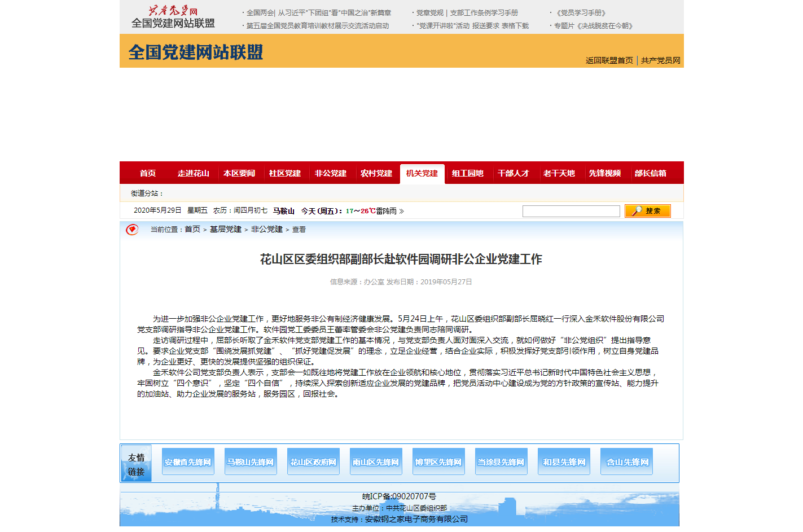The width and height of the screenshot is (803, 532).
Task: Open the 首页 navigation tab
Action: 148,174
